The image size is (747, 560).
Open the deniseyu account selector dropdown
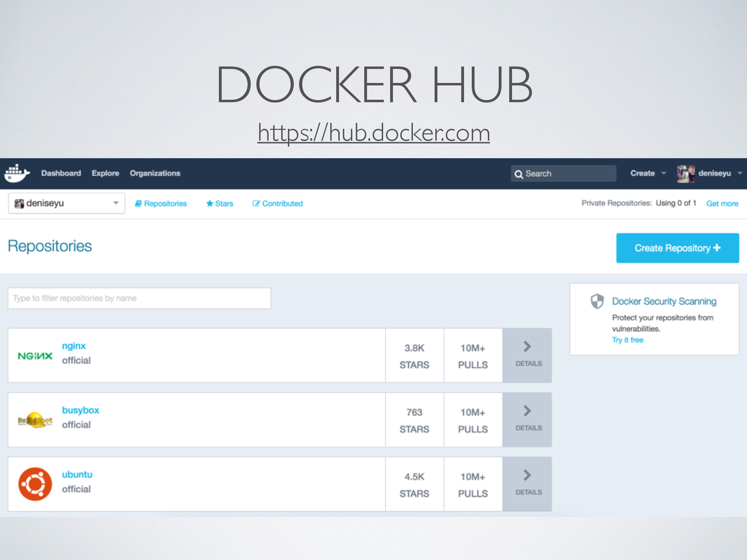click(x=67, y=203)
